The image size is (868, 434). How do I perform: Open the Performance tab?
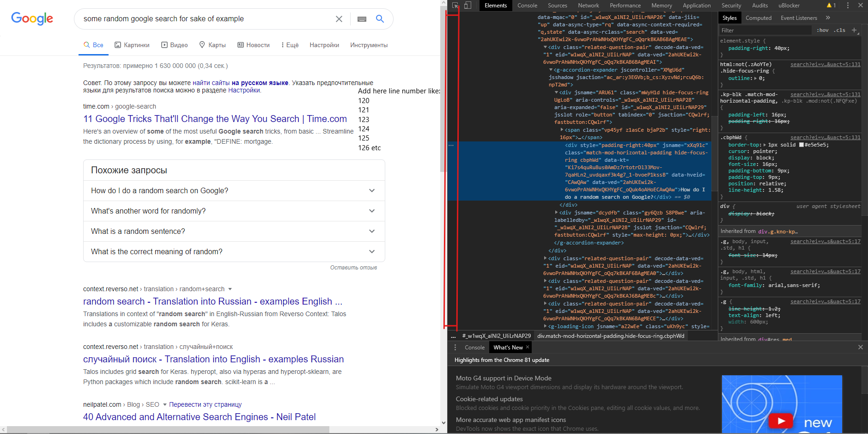coord(625,6)
